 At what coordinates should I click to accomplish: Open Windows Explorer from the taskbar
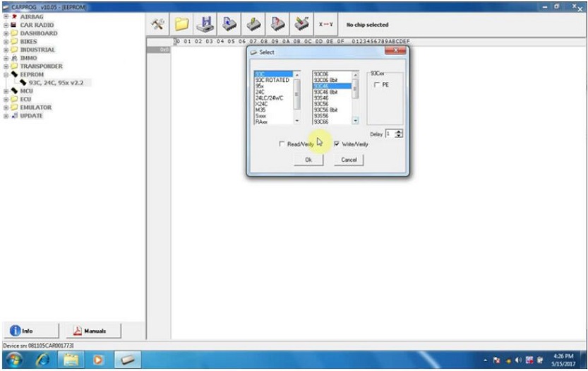(x=71, y=360)
